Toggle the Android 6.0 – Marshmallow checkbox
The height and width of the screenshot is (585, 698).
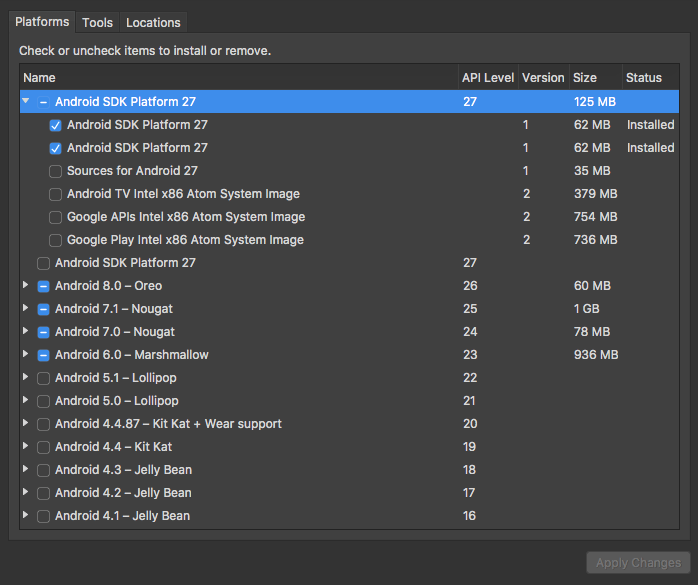(x=43, y=355)
